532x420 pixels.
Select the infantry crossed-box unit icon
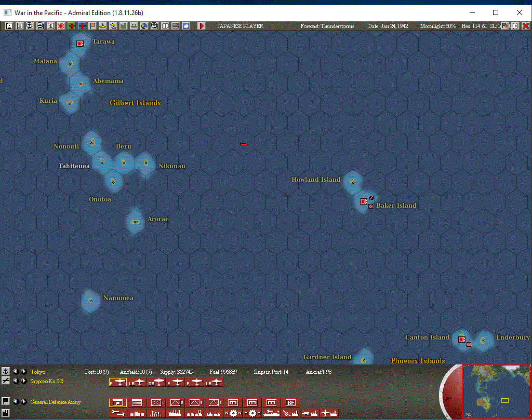tap(156, 403)
